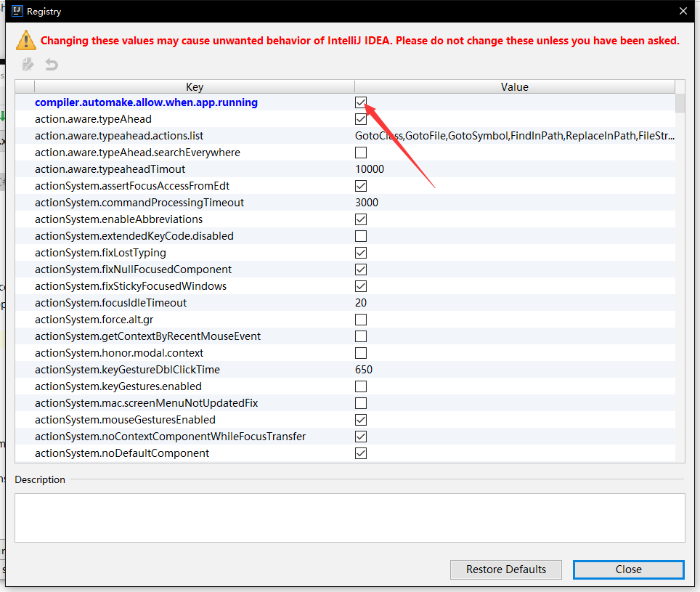Click inside the Description text area
This screenshot has height=592, width=700.
[x=349, y=518]
